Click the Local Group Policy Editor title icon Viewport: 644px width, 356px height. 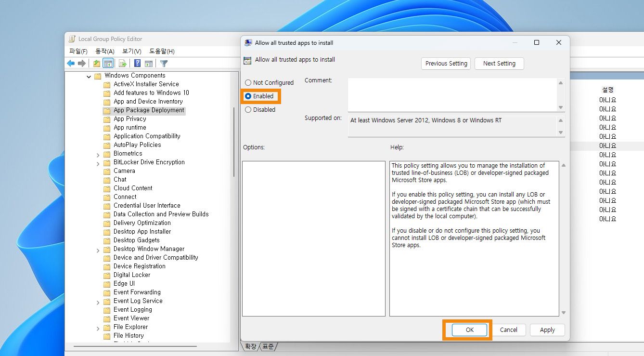coord(72,39)
